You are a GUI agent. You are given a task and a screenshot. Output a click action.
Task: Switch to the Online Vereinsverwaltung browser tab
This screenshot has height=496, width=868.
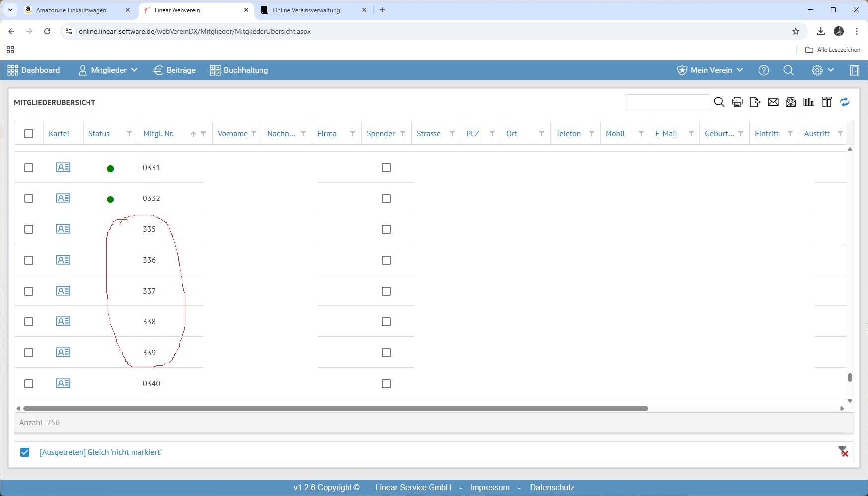pyautogui.click(x=306, y=10)
